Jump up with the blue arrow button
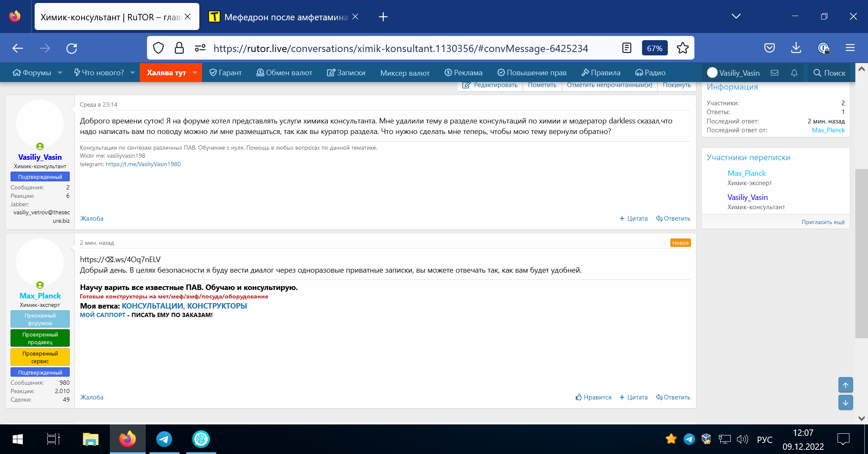The height and width of the screenshot is (454, 868). tap(846, 385)
